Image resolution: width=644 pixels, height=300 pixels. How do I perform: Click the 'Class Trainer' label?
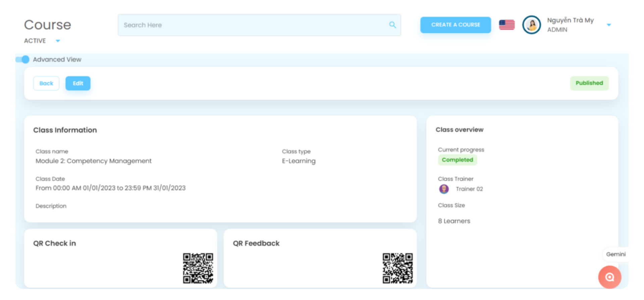(456, 179)
